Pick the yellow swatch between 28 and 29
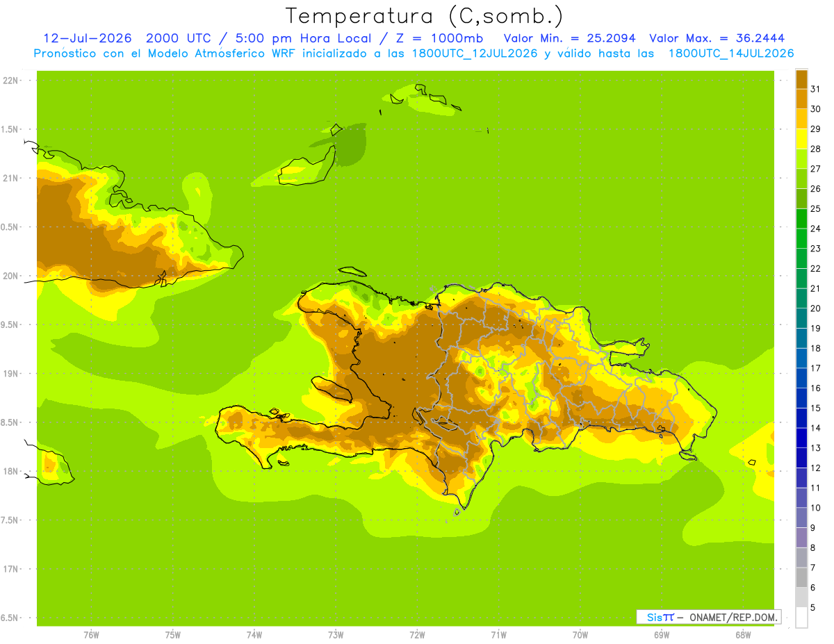The height and width of the screenshot is (644, 834). [801, 139]
